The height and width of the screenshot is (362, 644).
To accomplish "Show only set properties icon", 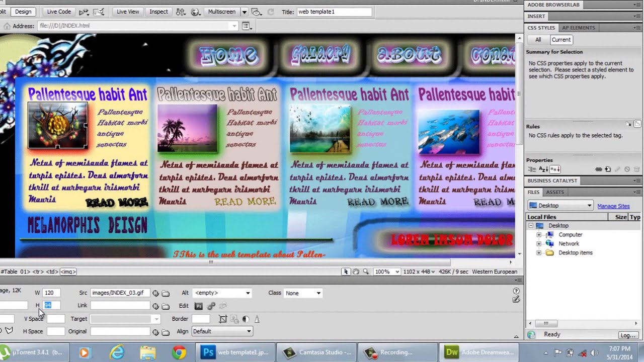I will point(555,169).
